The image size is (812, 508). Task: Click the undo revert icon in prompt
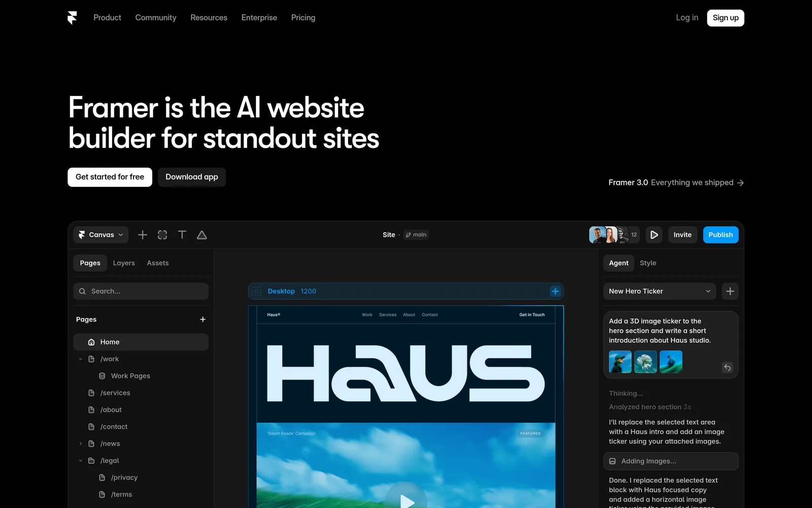coord(727,367)
